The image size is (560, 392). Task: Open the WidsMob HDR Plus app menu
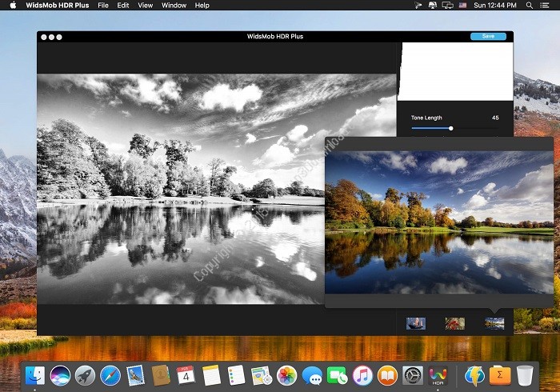(58, 5)
